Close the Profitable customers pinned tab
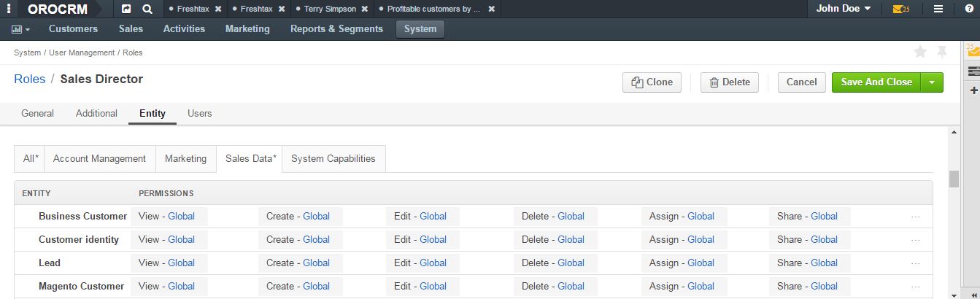Image resolution: width=980 pixels, height=299 pixels. click(492, 9)
